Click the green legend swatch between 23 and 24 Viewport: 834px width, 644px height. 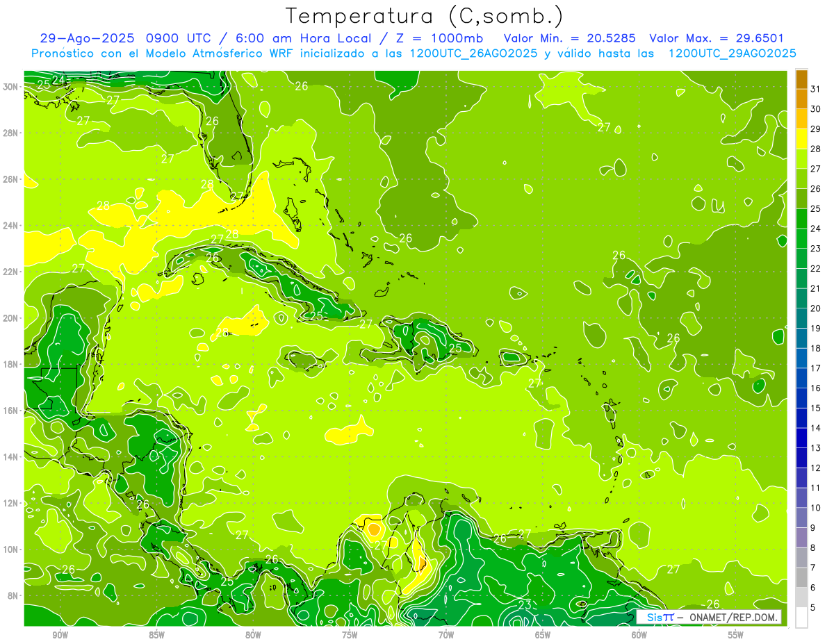pyautogui.click(x=801, y=238)
